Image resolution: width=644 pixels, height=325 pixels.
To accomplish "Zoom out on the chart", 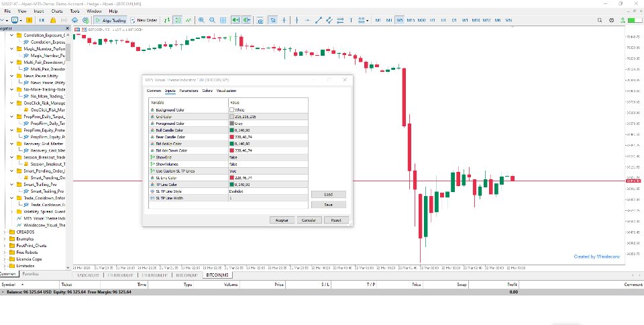I will (x=212, y=20).
